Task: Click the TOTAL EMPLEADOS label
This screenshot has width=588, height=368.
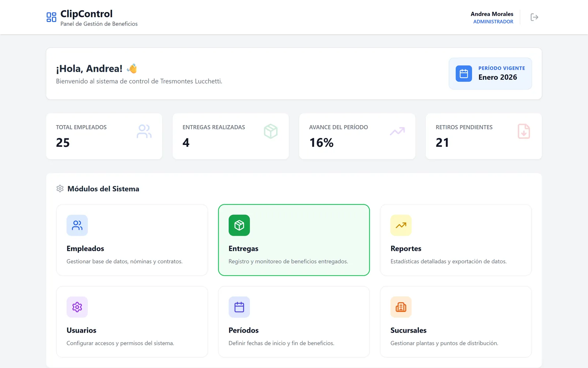Action: tap(81, 127)
